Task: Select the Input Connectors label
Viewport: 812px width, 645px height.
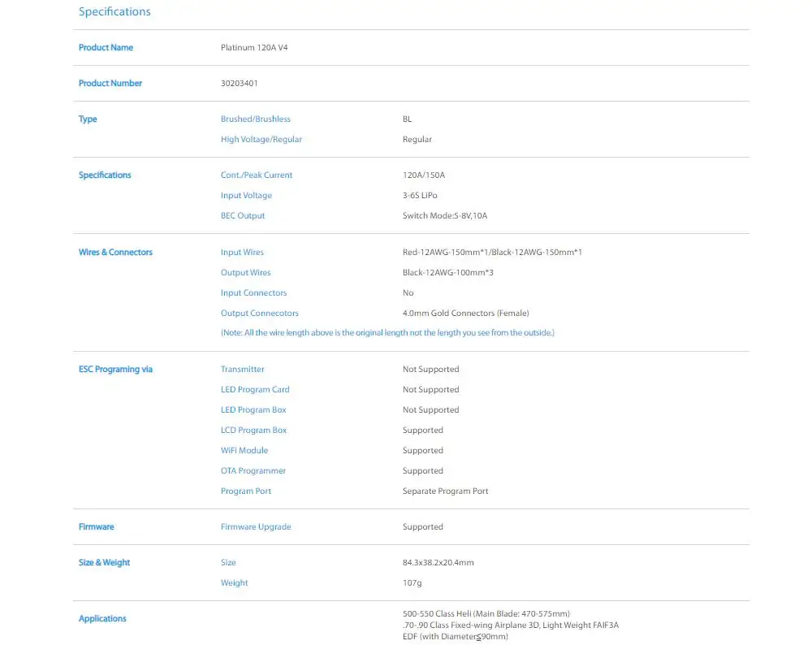Action: 253,292
